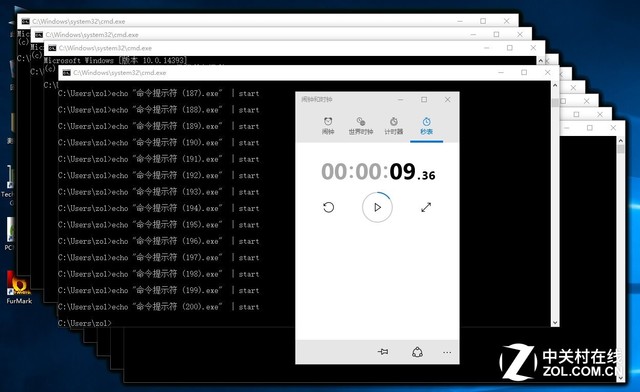This screenshot has height=392, width=640.
Task: Open the 世界时钟 world clock tab
Action: pyautogui.click(x=360, y=126)
